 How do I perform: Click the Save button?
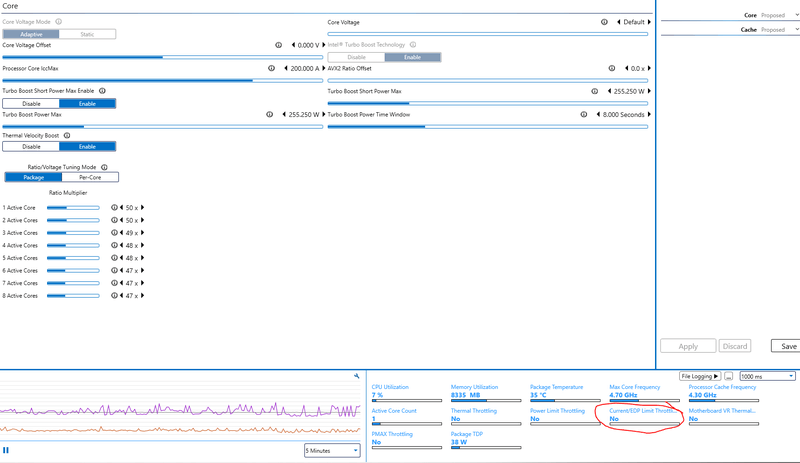[x=786, y=346]
